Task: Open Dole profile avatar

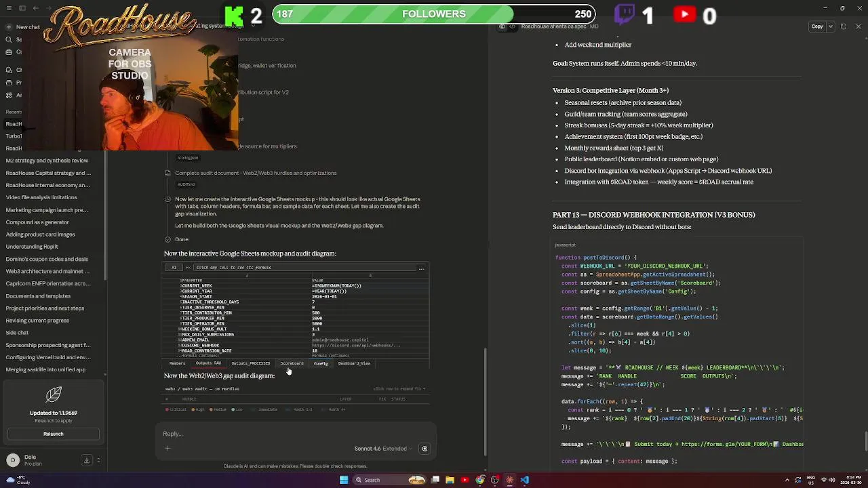Action: [13, 460]
